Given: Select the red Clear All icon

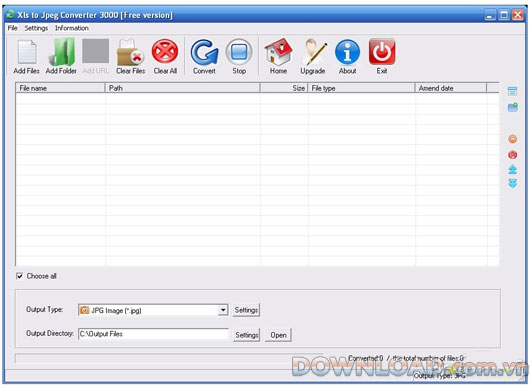Looking at the screenshot, I should tap(165, 51).
